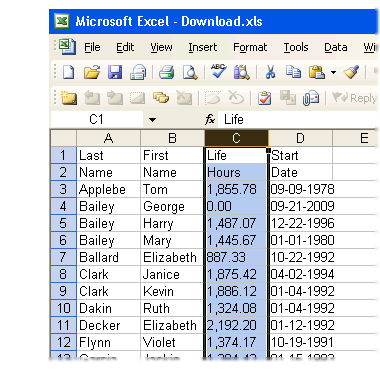Screen dimensions: 380x385
Task: Run the ABC spelling check icon
Action: 219,71
